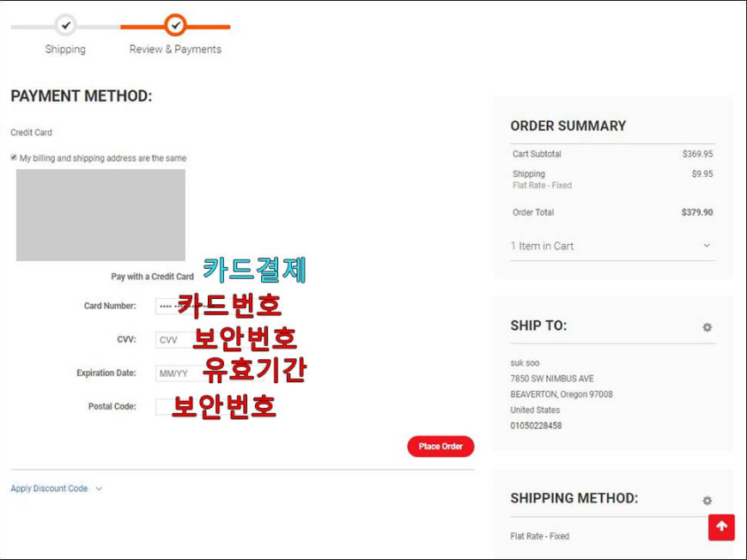
Task: Click the Review & Payments step checkmark circle
Action: (175, 25)
